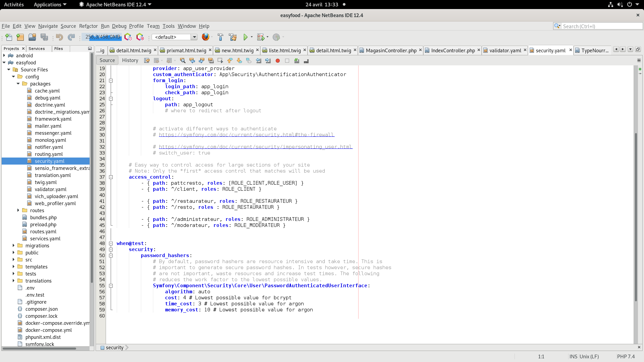Shift line left icon
Viewport: 644px width, 362px height.
click(259, 61)
